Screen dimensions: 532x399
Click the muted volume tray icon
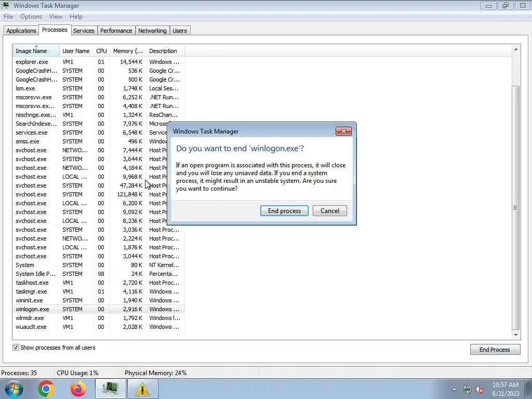click(x=480, y=390)
